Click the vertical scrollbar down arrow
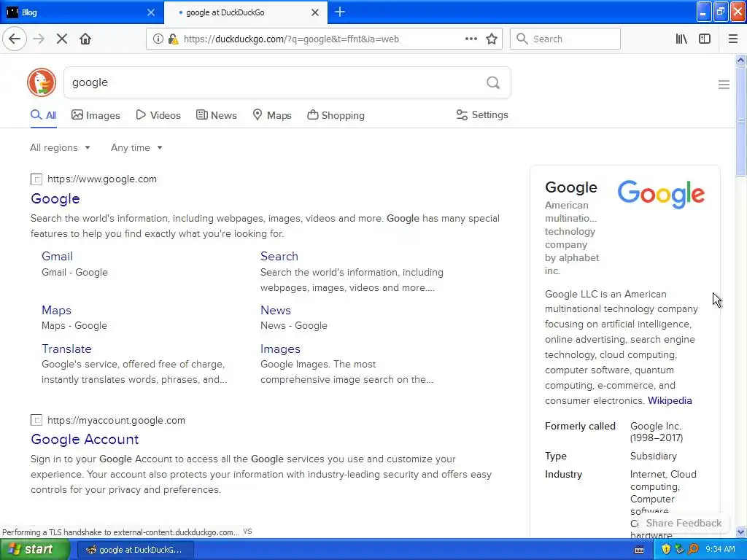This screenshot has width=747, height=560. tap(740, 532)
